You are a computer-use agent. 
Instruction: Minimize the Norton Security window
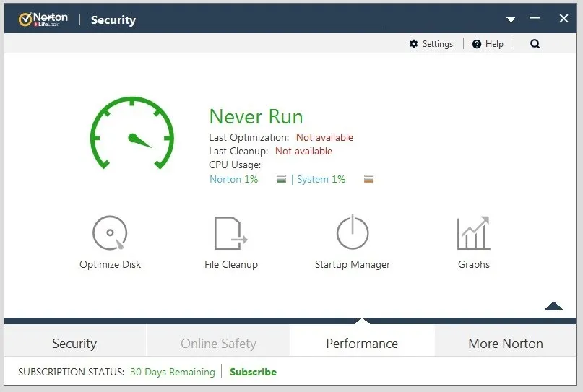pyautogui.click(x=535, y=17)
